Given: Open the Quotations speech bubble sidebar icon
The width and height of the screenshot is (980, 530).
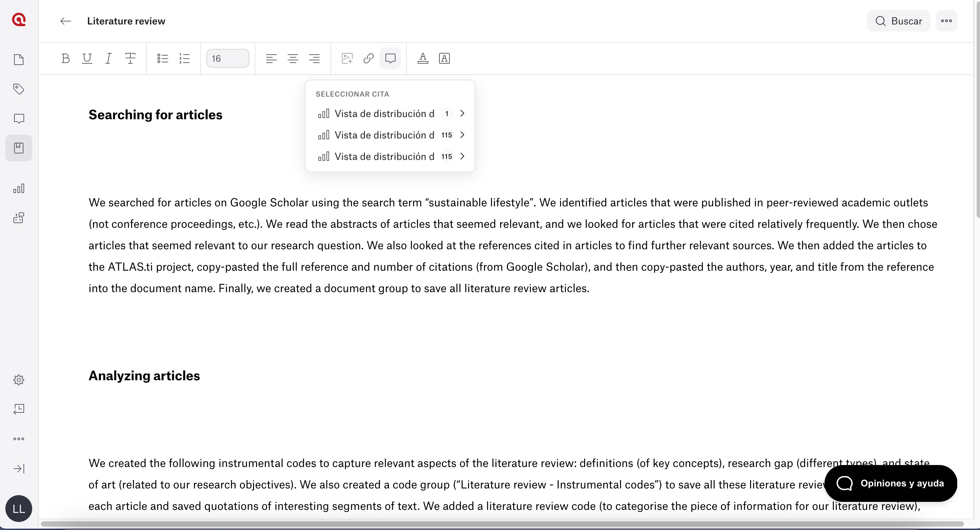Looking at the screenshot, I should coord(19,119).
